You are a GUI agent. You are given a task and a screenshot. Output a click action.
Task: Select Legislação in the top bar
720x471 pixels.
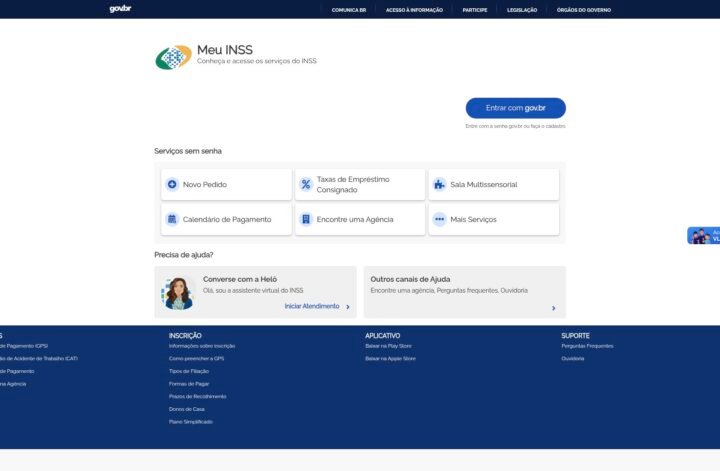click(522, 10)
